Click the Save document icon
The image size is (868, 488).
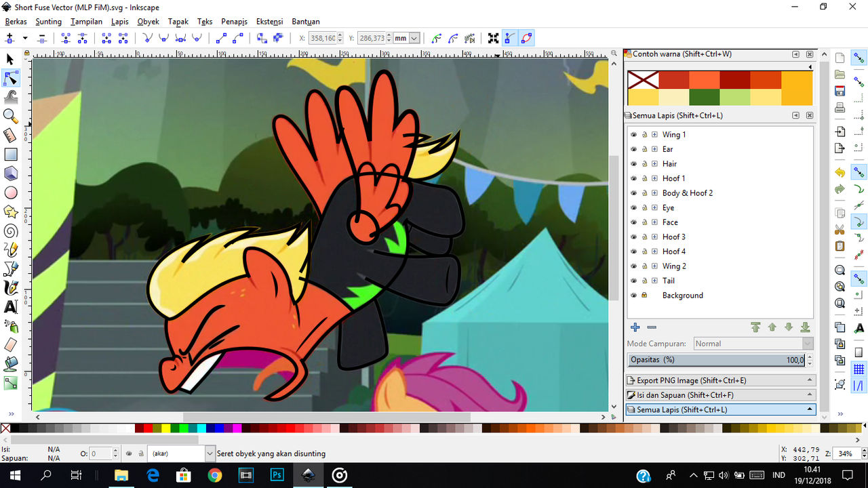coord(840,91)
